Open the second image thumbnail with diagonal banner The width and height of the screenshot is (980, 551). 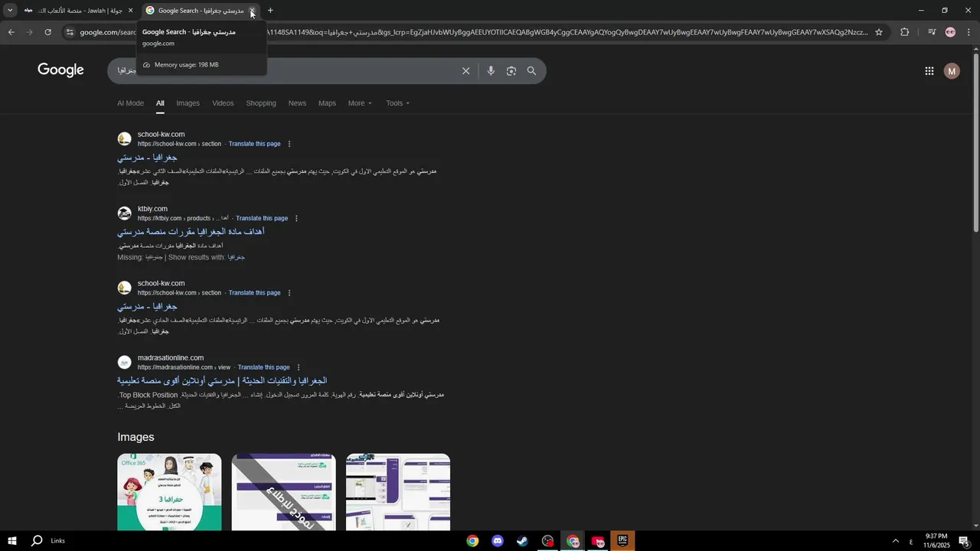click(x=283, y=492)
